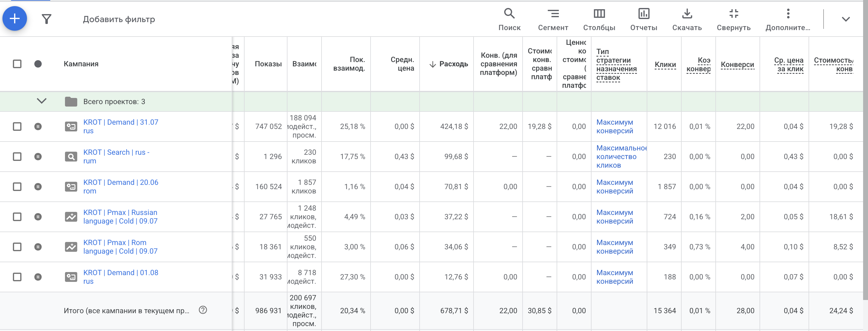Open the Дополнительно three-dot menu
This screenshot has width=868, height=331.
click(787, 19)
